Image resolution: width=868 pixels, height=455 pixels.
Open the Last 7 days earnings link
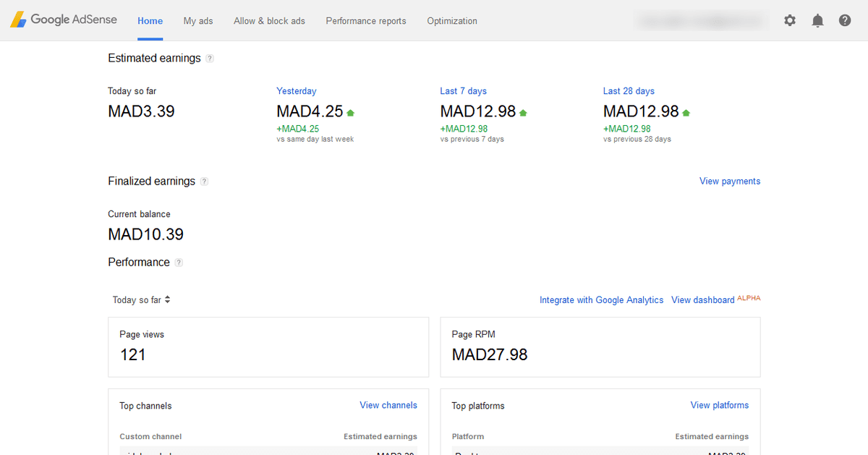click(463, 91)
